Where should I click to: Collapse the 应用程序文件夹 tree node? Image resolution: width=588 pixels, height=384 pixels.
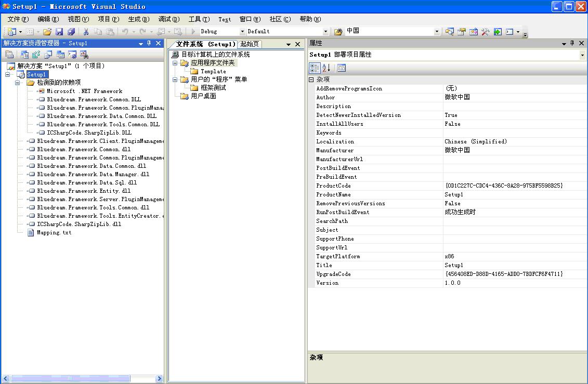coord(175,63)
